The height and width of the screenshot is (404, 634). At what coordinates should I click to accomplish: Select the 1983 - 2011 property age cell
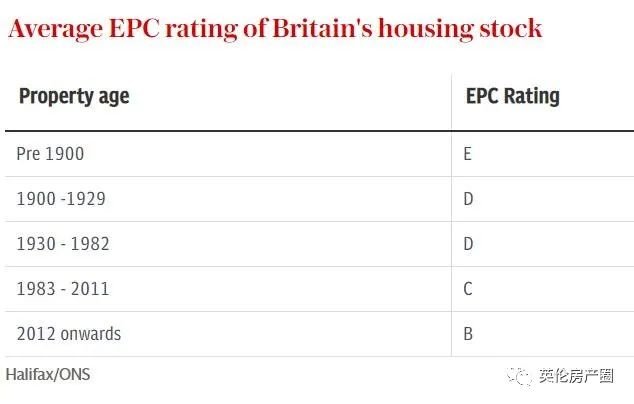coord(63,289)
